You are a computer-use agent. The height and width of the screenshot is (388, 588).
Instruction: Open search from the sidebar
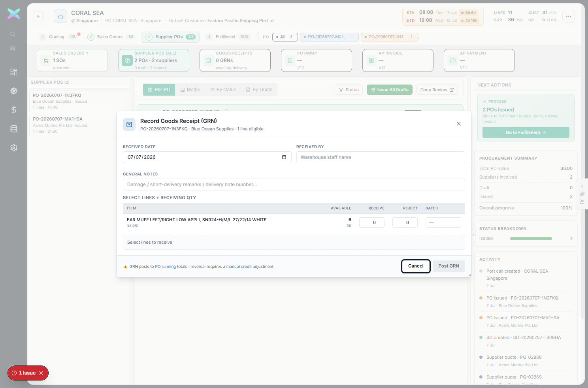tap(13, 34)
